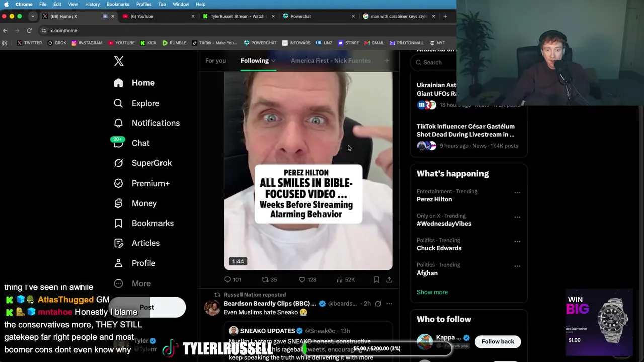
Task: View analytics showing 52K views
Action: pyautogui.click(x=345, y=280)
